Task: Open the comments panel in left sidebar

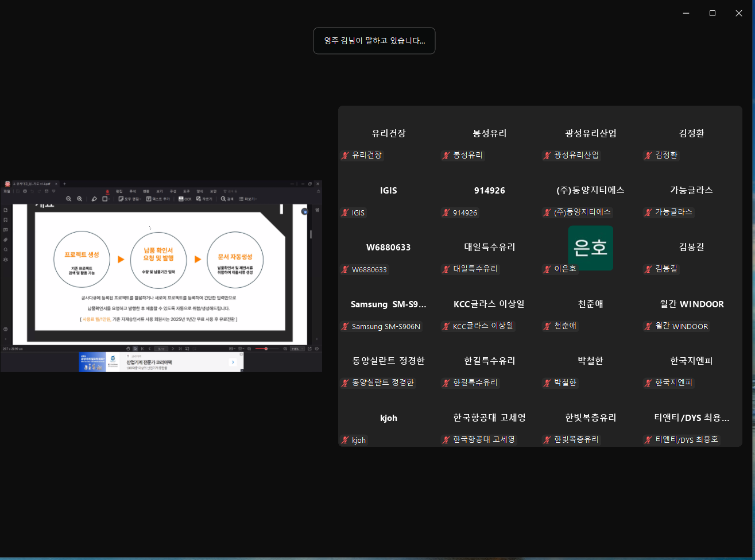Action: (x=6, y=230)
